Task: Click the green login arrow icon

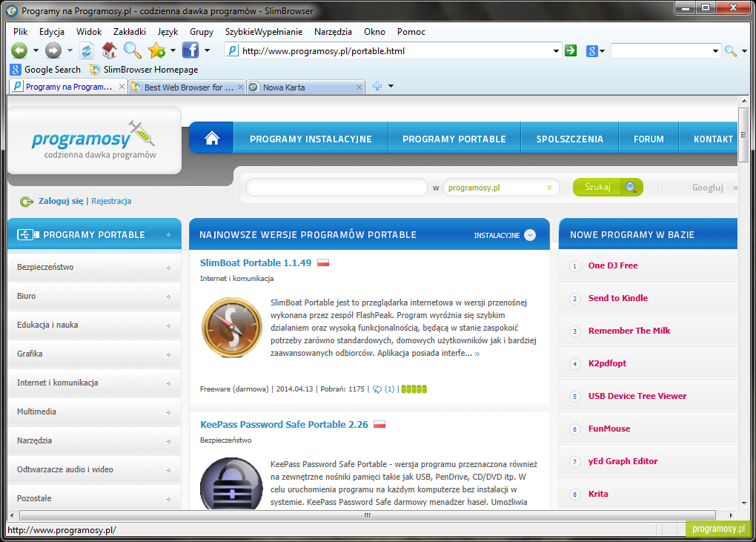Action: [x=27, y=201]
